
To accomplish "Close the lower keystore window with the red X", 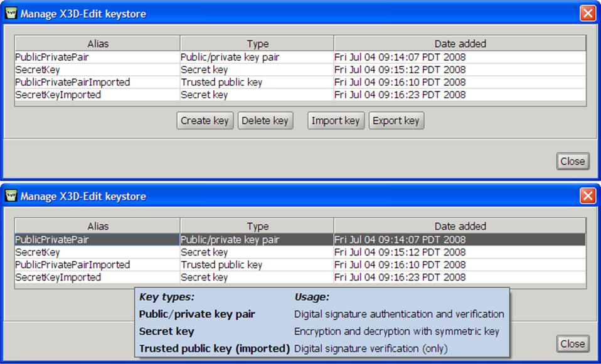I will (x=587, y=196).
